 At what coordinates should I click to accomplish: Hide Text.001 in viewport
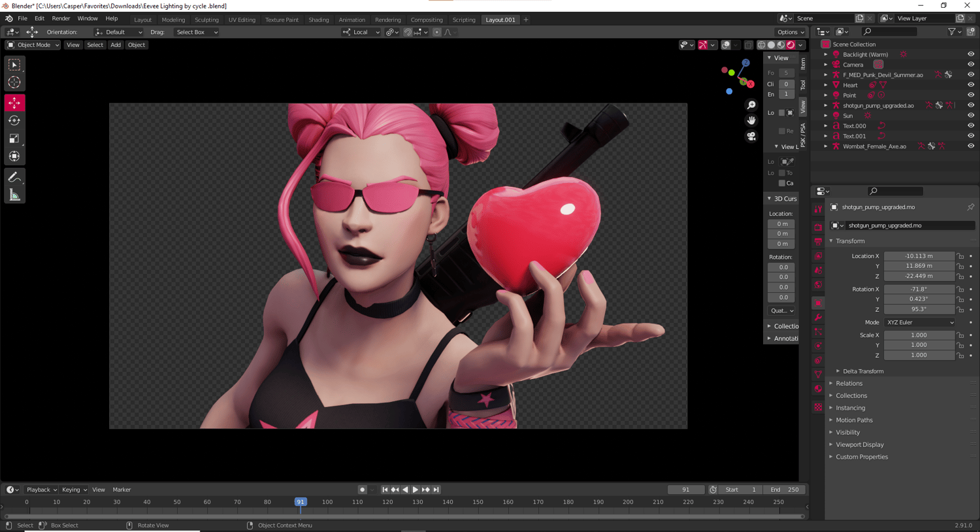point(970,136)
